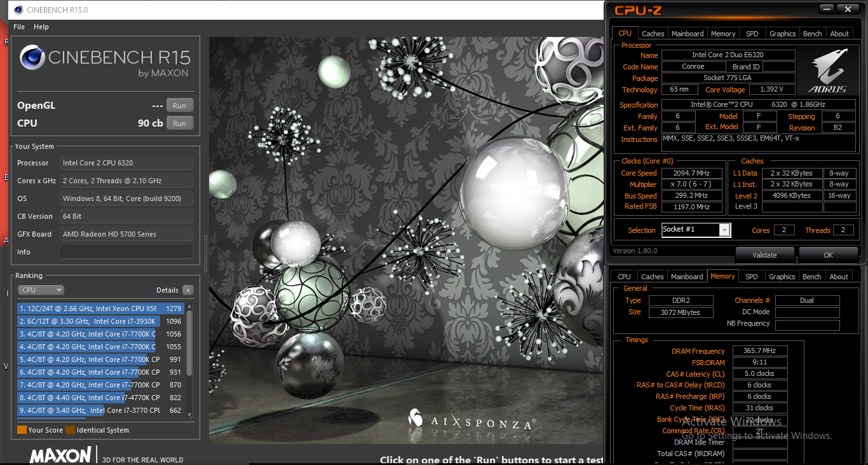Click the orange Your Score legend swatch

(x=22, y=430)
